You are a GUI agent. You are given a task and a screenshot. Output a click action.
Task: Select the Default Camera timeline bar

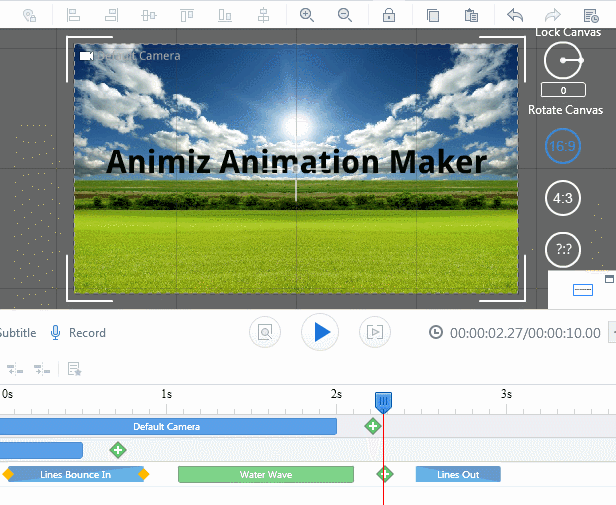coord(168,426)
